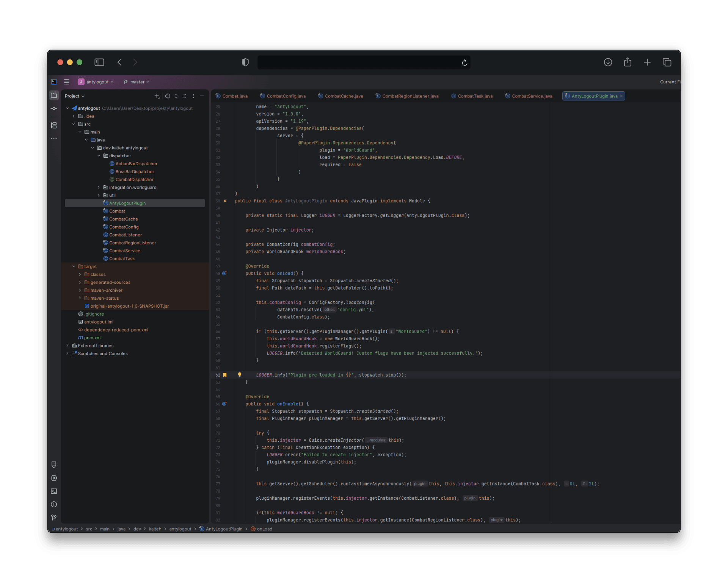Open the Terminal tool window

(53, 491)
